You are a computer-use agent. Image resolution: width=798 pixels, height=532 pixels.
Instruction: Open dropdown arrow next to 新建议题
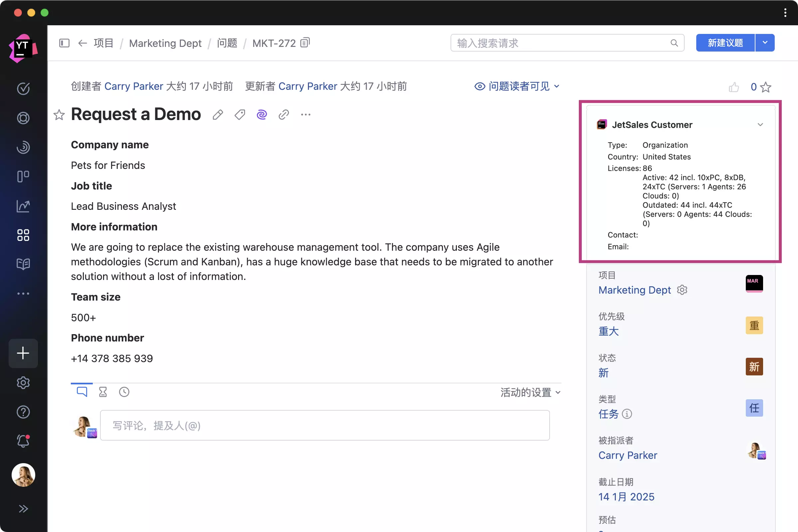(765, 43)
